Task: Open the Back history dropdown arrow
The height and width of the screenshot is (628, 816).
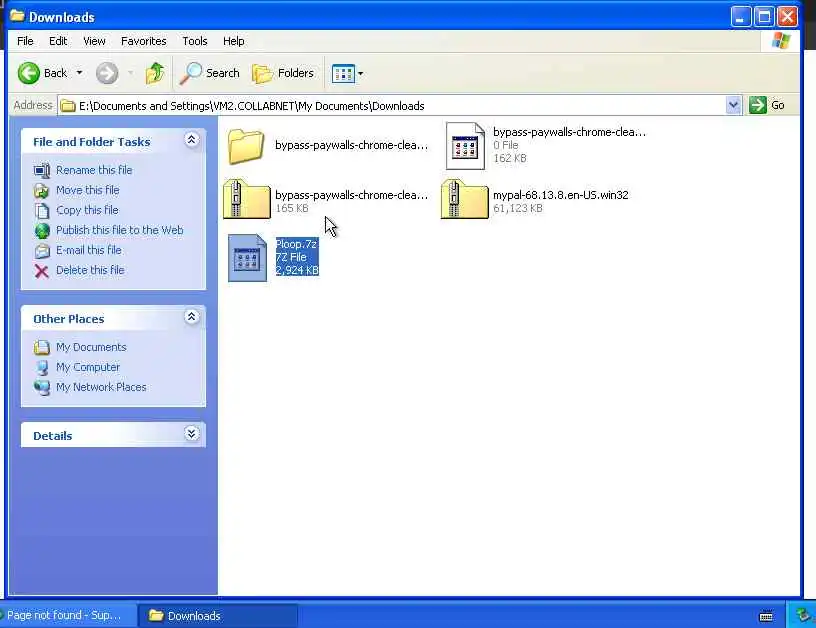Action: (79, 73)
